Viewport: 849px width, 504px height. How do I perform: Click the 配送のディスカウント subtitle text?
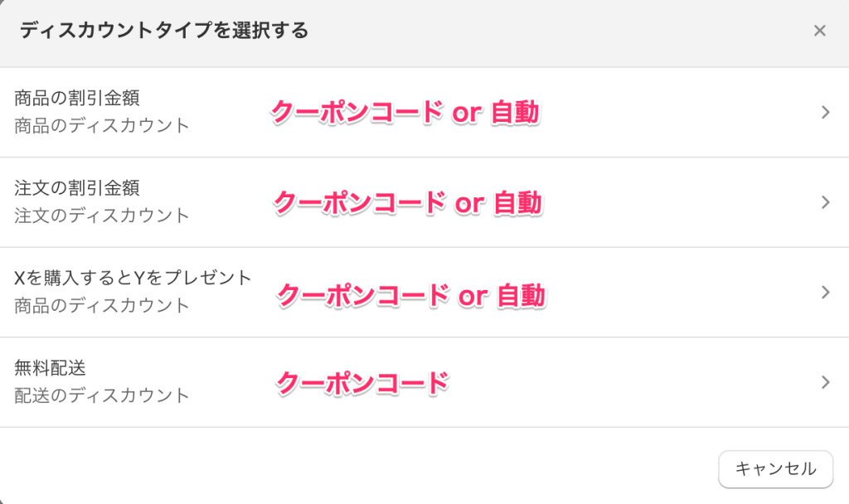[102, 395]
